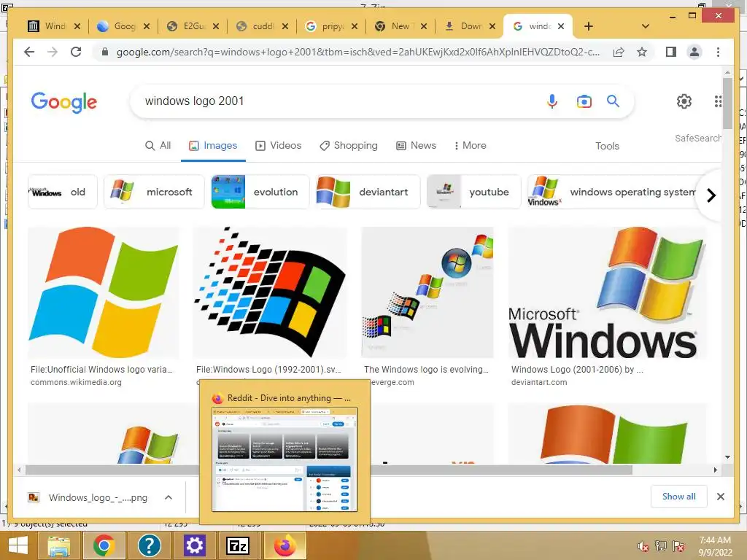Go to Google homepage via logo
This screenshot has width=747, height=560.
[x=64, y=102]
